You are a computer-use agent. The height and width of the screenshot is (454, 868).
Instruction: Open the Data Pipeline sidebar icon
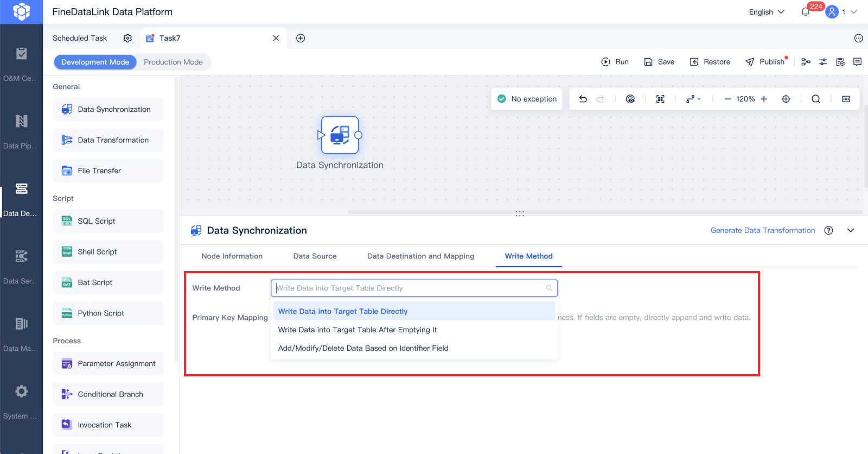coord(21,121)
